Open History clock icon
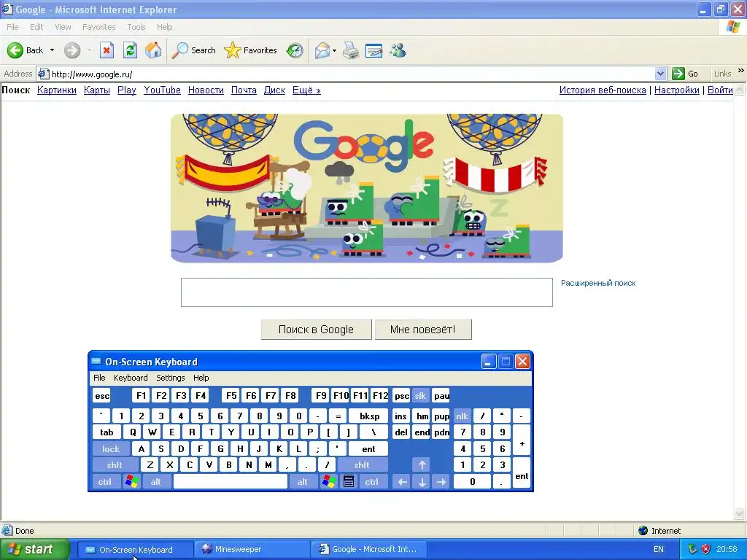The image size is (747, 560). coord(295,50)
